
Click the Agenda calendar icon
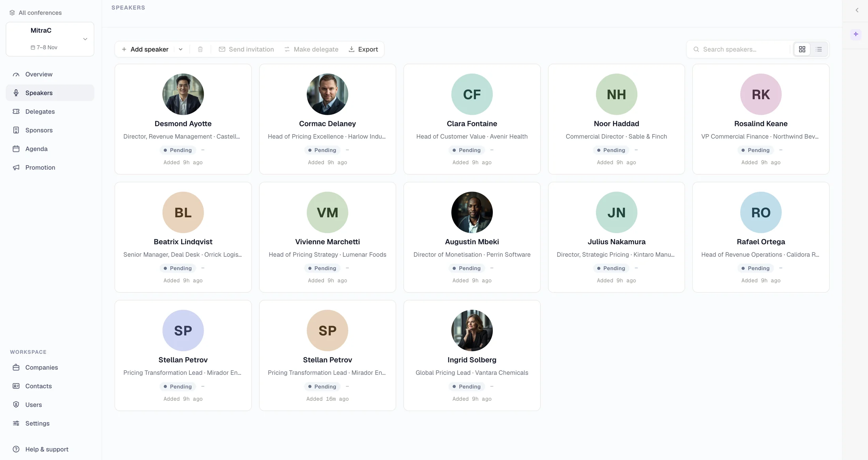click(16, 149)
